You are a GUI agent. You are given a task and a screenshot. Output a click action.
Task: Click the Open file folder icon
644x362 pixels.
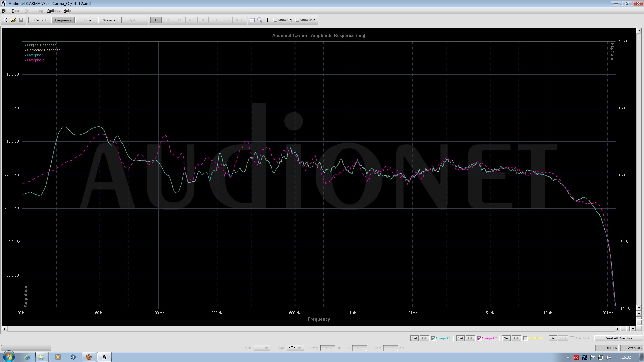click(14, 20)
